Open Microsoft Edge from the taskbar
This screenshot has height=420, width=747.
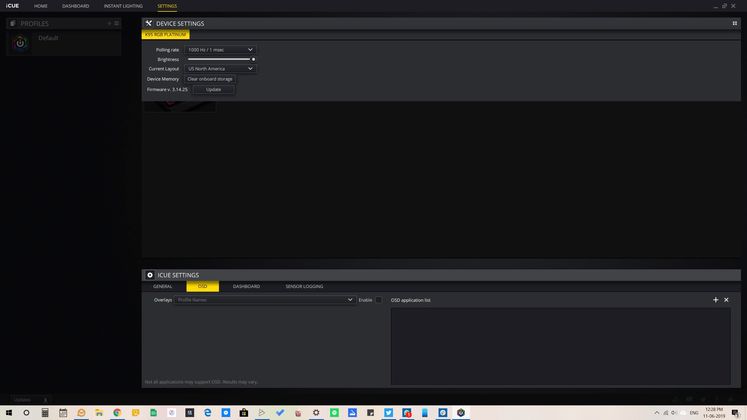(x=208, y=413)
